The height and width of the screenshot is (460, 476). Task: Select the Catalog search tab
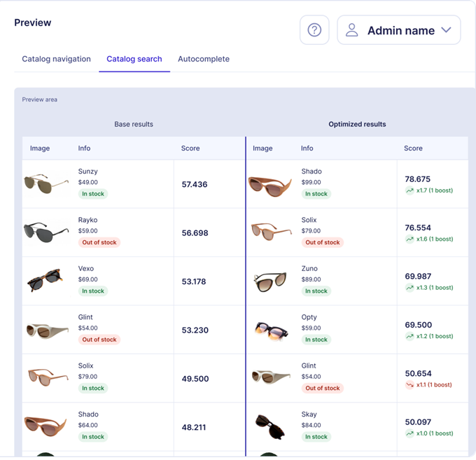point(134,59)
